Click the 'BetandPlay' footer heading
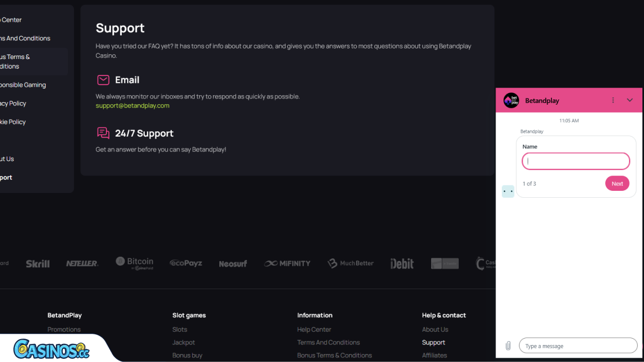 coord(64,315)
